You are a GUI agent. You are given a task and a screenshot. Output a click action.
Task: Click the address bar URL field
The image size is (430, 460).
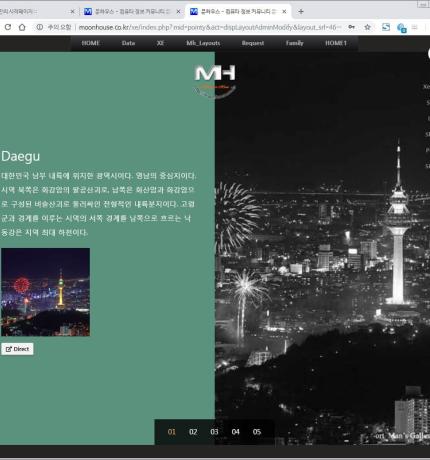(x=210, y=27)
